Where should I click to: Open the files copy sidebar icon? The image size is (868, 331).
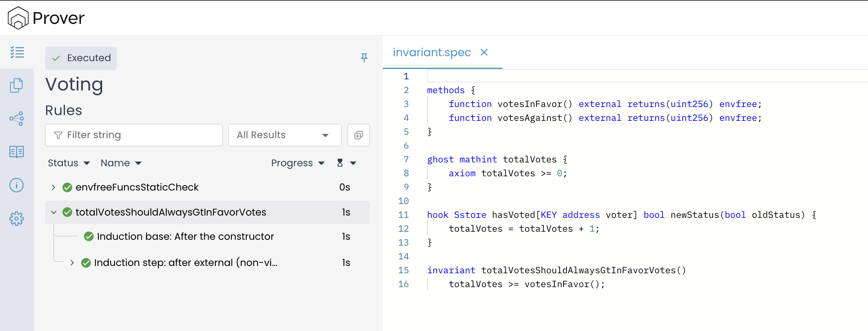click(x=17, y=85)
